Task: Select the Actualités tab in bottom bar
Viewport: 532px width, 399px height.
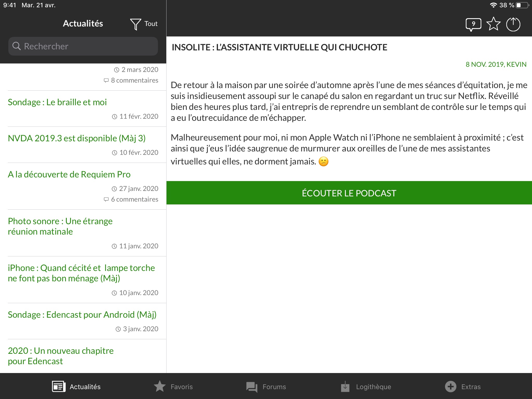Action: pos(76,387)
